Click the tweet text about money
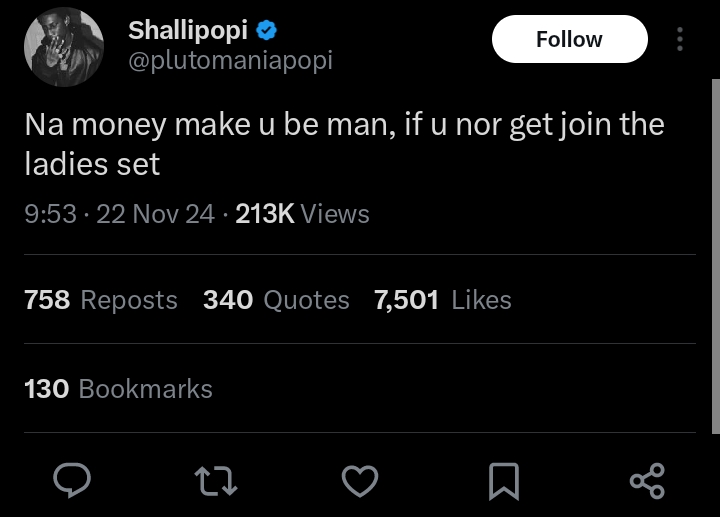 [x=344, y=126]
